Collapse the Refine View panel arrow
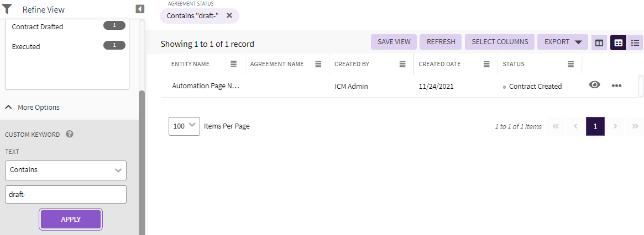 point(140,9)
